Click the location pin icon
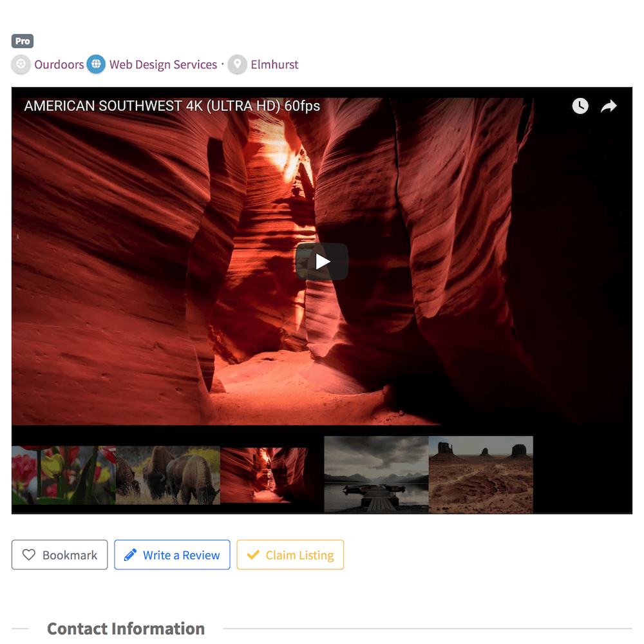The height and width of the screenshot is (644, 644). point(238,64)
